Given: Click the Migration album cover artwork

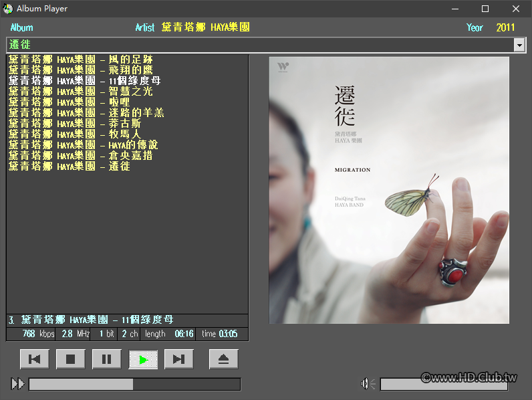Looking at the screenshot, I should 389,190.
